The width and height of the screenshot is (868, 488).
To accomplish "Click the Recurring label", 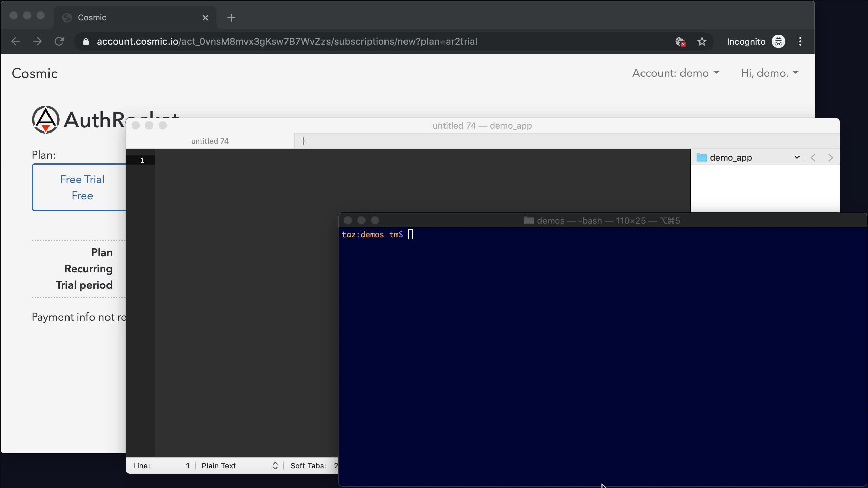I will coord(88,269).
